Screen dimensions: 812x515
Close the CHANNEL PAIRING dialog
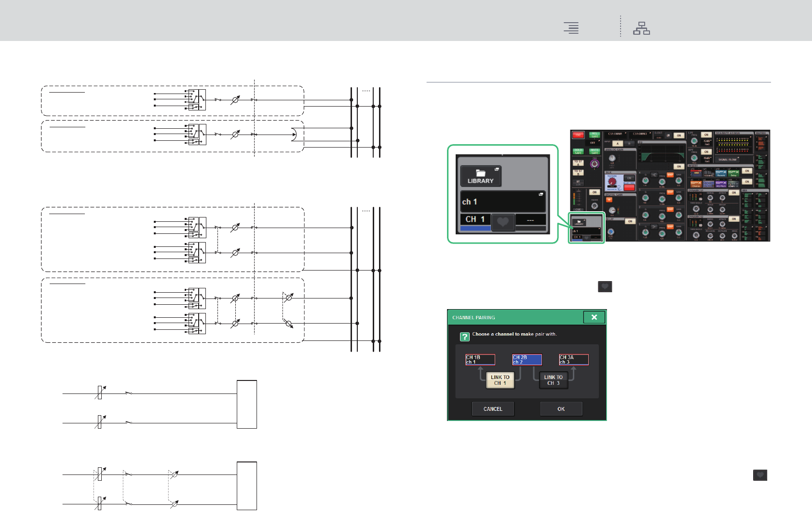coord(594,317)
